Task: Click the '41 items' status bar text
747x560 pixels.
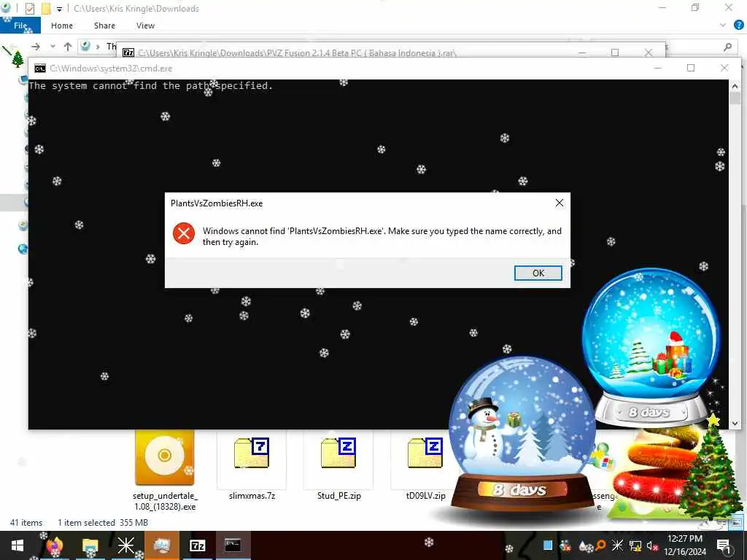Action: click(26, 523)
